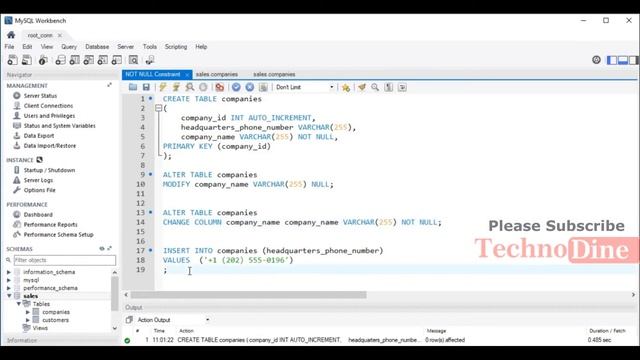Collapse the code fold at line 2
Image resolution: width=640 pixels, height=360 pixels.
(x=158, y=108)
